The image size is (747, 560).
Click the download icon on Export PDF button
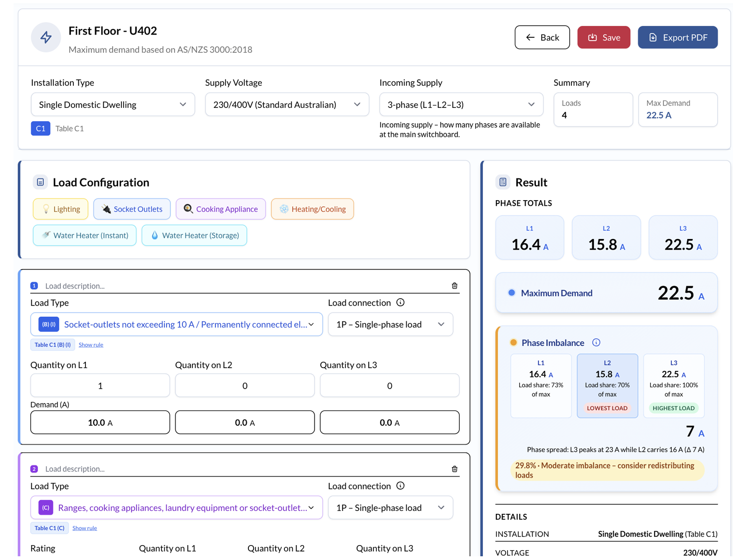pyautogui.click(x=653, y=37)
